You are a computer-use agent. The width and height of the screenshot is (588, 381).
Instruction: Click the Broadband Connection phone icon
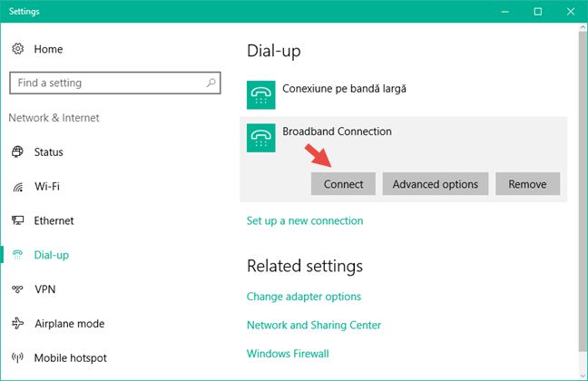tap(261, 138)
